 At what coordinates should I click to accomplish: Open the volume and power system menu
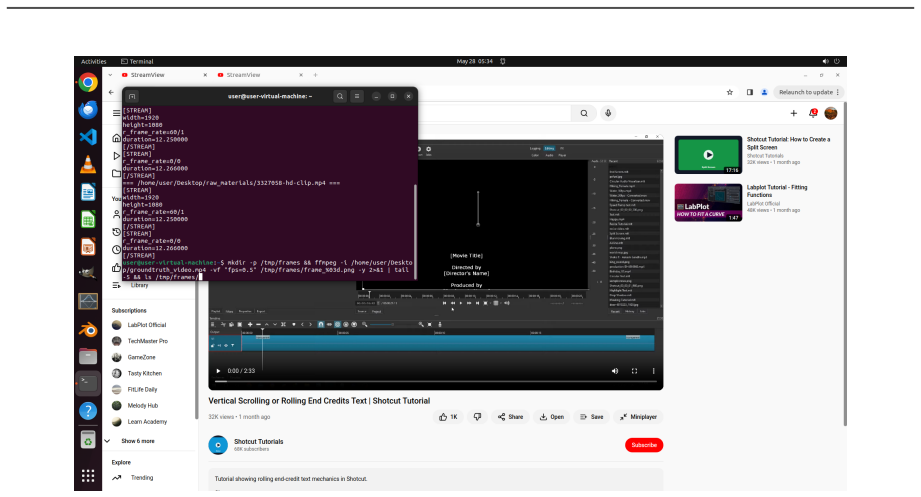[831, 61]
